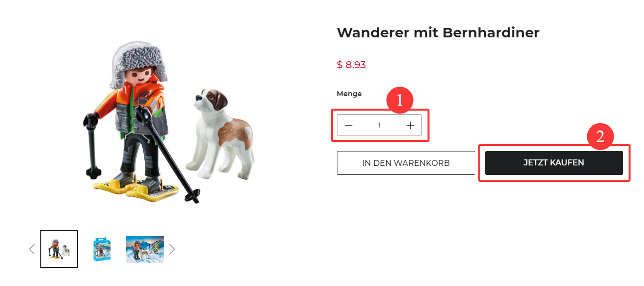Select the hiker-with-dog first thumbnail
This screenshot has width=644, height=286.
(x=59, y=249)
